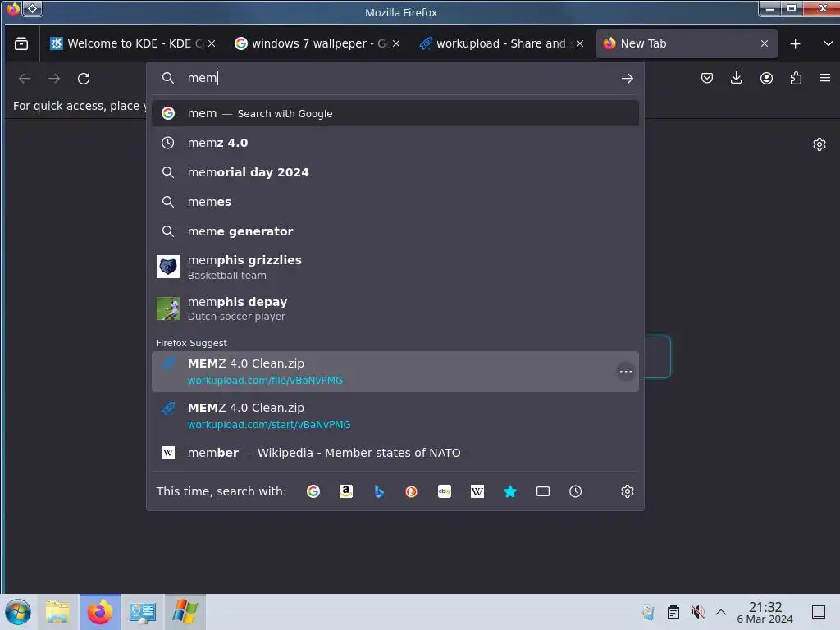Search this time with Google icon
The width and height of the screenshot is (840, 630).
click(x=313, y=491)
